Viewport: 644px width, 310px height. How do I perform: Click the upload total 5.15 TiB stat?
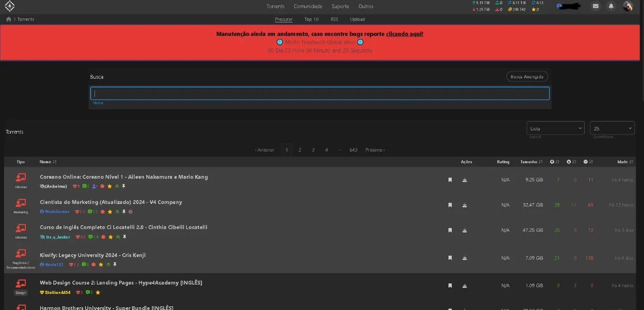[x=481, y=3]
